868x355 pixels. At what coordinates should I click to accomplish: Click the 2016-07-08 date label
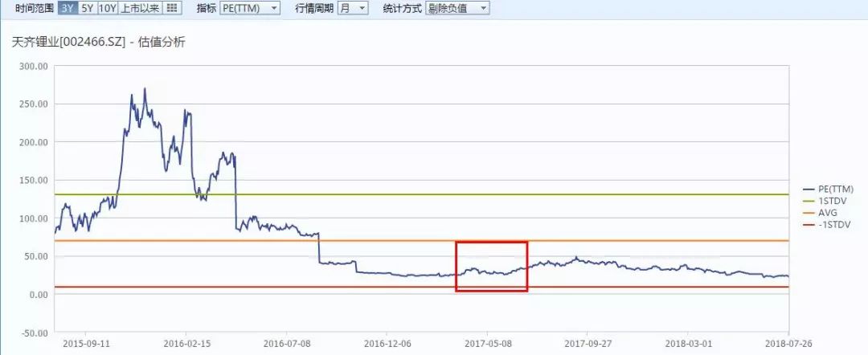tap(287, 344)
